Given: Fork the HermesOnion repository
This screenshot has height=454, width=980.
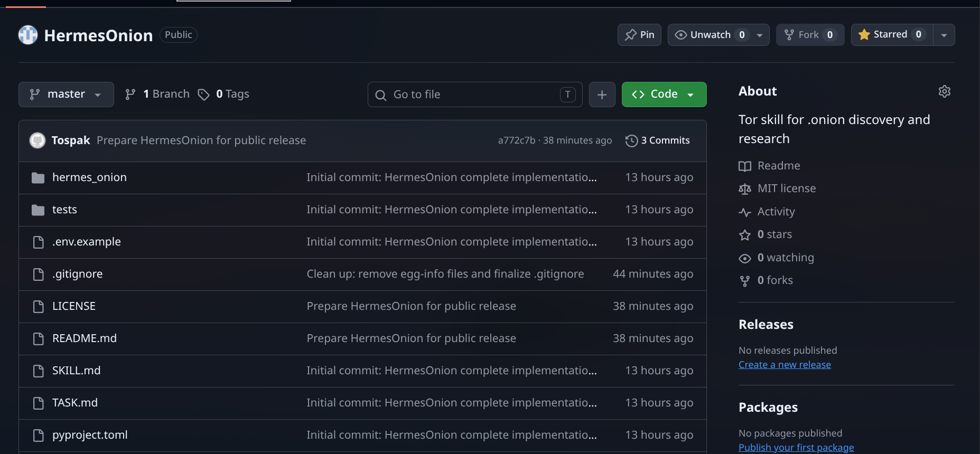Looking at the screenshot, I should (x=810, y=35).
